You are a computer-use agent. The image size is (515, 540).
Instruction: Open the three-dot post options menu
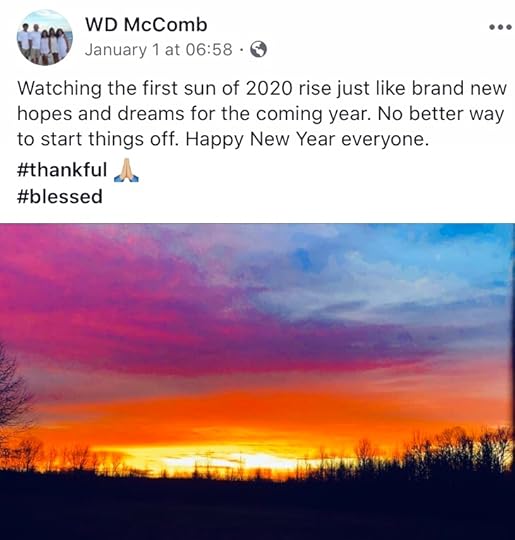click(501, 27)
